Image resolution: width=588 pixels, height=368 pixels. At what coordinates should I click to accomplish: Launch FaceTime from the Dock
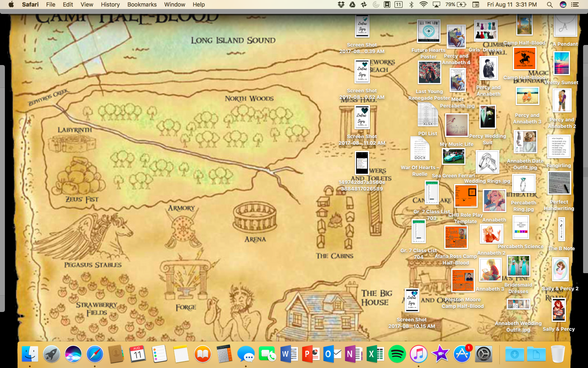point(267,354)
